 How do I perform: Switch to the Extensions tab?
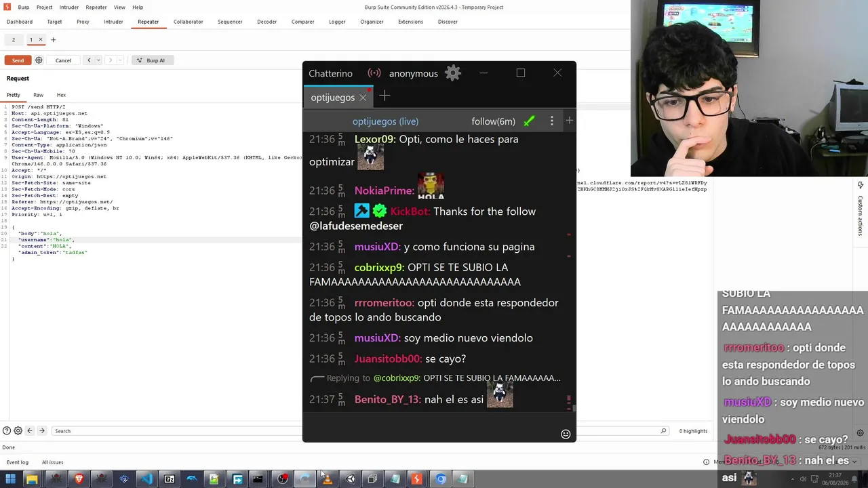[410, 22]
